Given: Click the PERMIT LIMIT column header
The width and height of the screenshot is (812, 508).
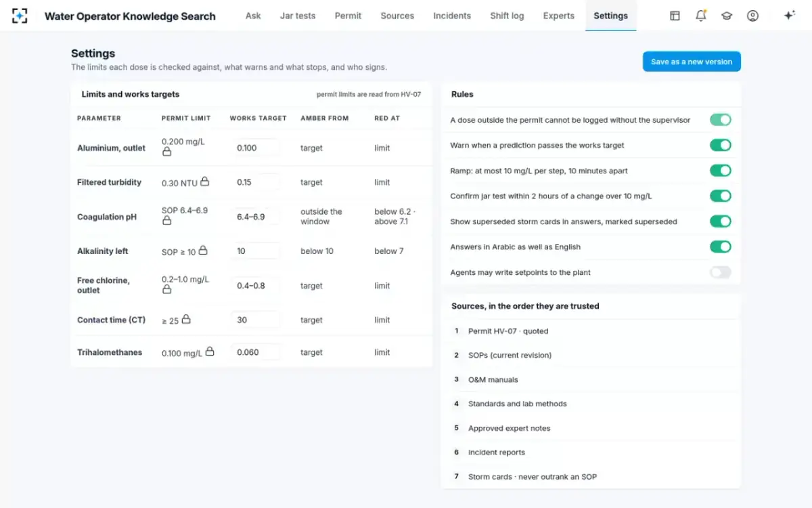Looking at the screenshot, I should point(186,118).
